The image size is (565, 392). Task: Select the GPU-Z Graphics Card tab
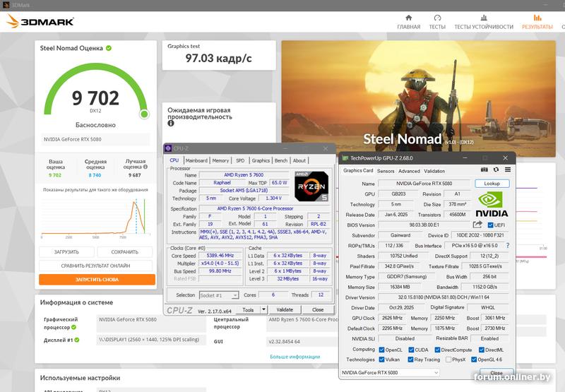358,170
